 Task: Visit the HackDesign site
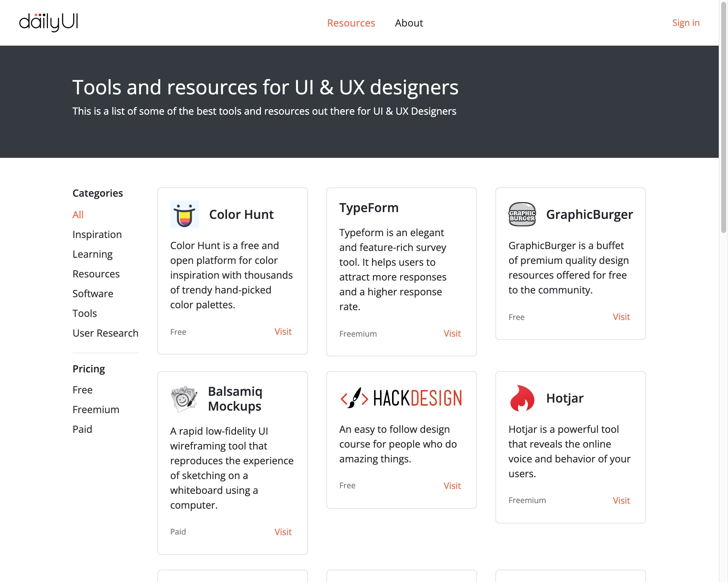pyautogui.click(x=452, y=486)
